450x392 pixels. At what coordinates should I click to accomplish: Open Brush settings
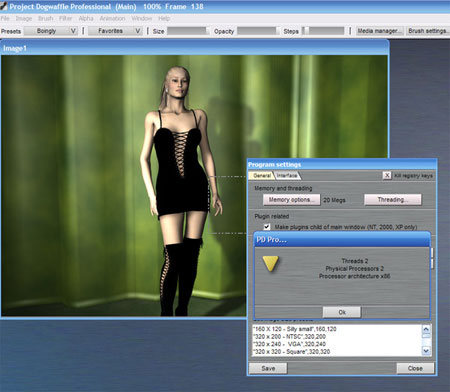428,31
